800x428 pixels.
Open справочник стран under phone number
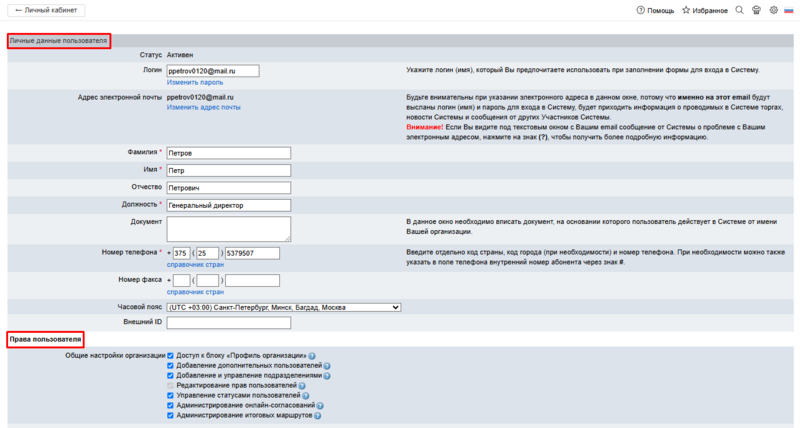(195, 265)
